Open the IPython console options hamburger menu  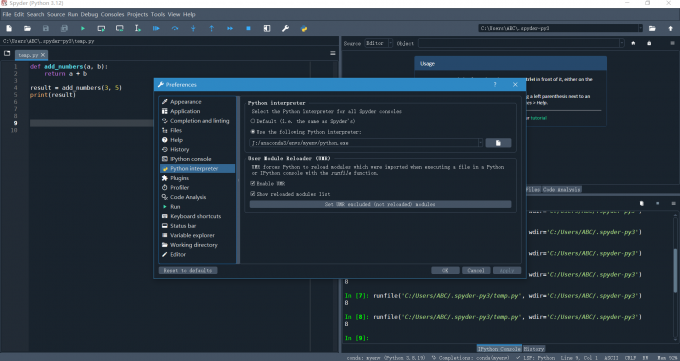coord(673,203)
